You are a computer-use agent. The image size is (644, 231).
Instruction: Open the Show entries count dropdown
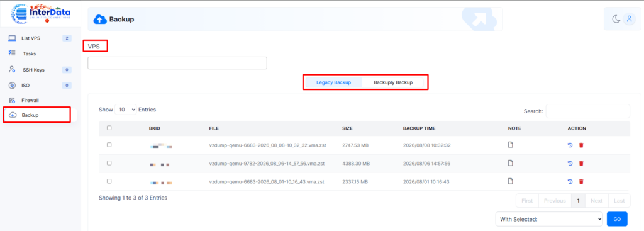(125, 110)
